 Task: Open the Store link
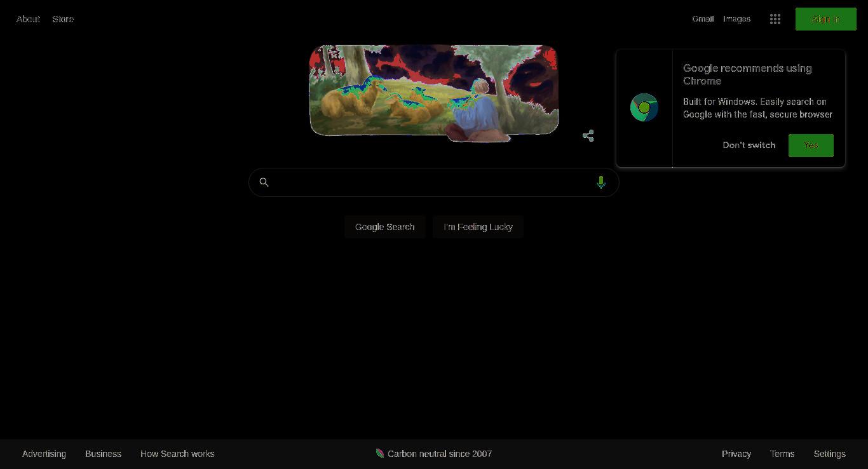(x=63, y=19)
